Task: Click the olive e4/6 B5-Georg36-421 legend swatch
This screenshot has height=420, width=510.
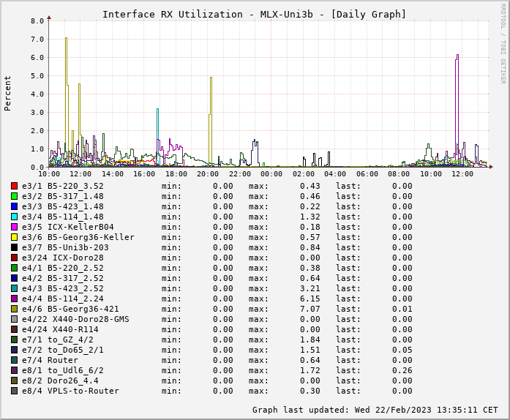Action: pyautogui.click(x=14, y=309)
